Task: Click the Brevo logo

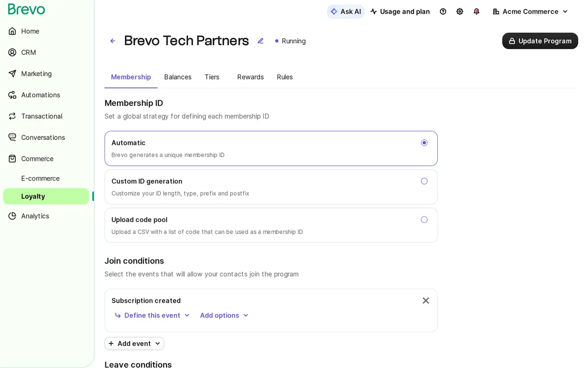Action: click(26, 9)
